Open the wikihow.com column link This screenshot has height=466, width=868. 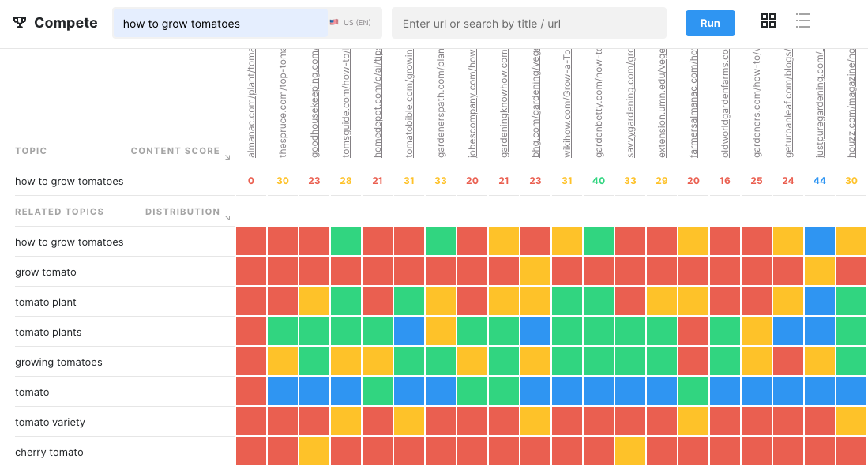pos(567,103)
